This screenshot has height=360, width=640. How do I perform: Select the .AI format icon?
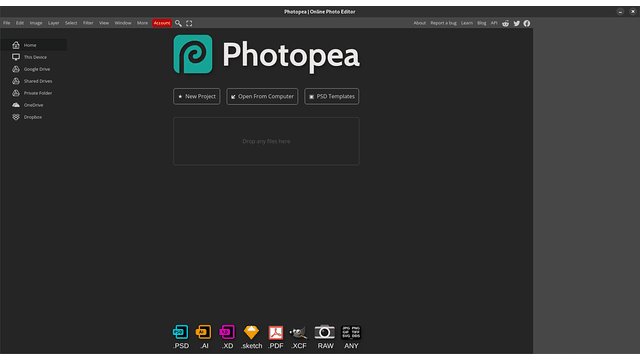(204, 332)
